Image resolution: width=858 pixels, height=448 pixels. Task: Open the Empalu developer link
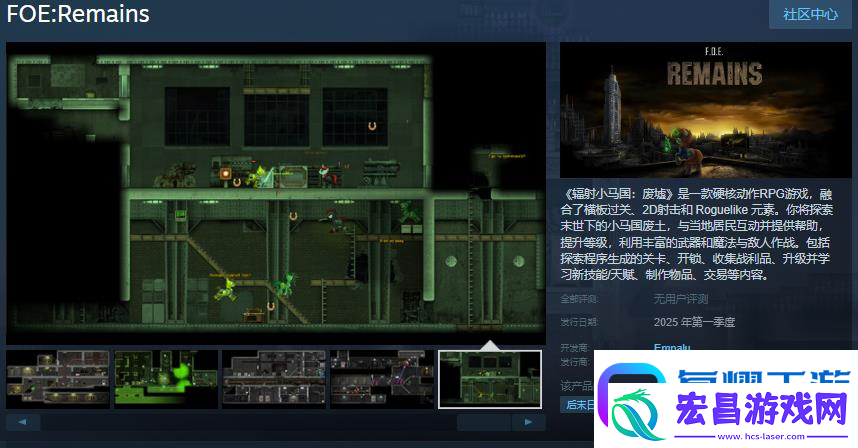coord(672,347)
